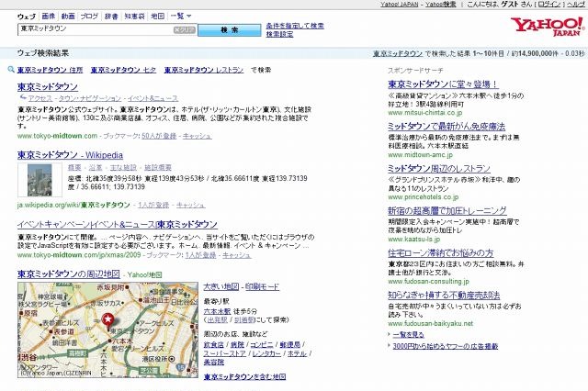Click related search 東京ミッドタウン レストラン
Screen dimensions: 588x391
pos(204,70)
